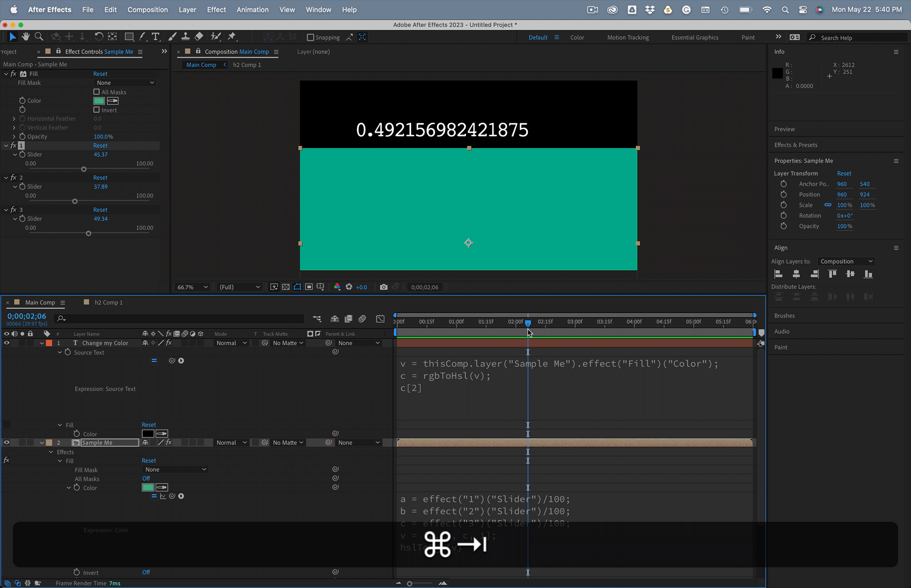Toggle the Snapping checkbox
The width and height of the screenshot is (911, 588).
(311, 37)
